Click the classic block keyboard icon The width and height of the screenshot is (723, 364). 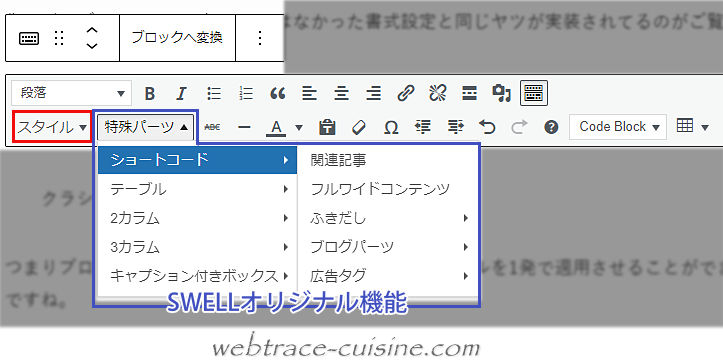[x=29, y=38]
